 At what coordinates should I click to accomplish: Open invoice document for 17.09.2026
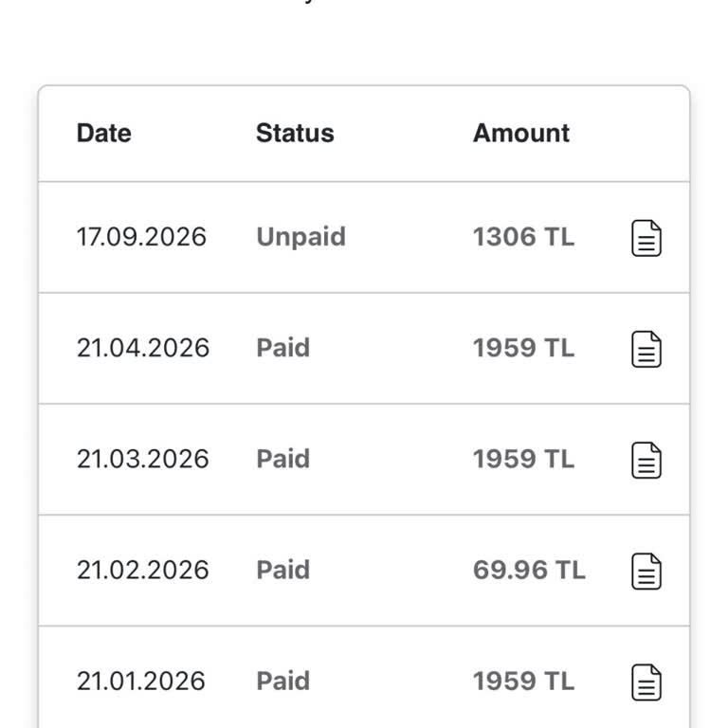(x=646, y=238)
